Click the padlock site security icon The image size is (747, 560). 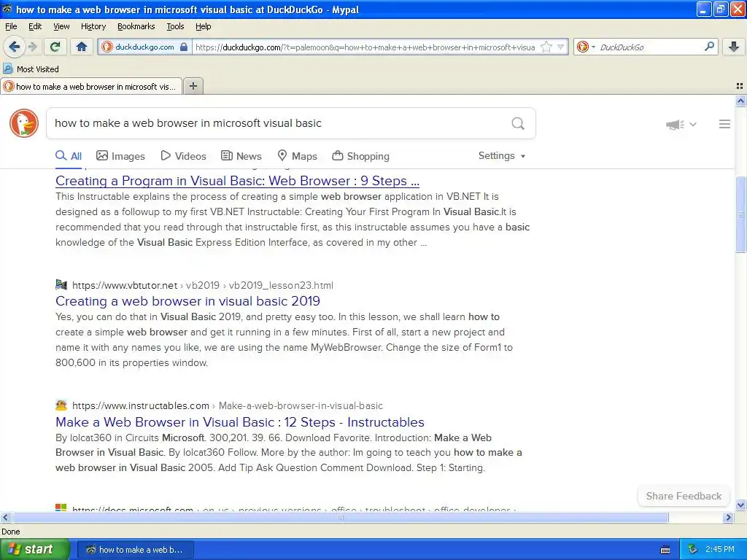click(184, 47)
